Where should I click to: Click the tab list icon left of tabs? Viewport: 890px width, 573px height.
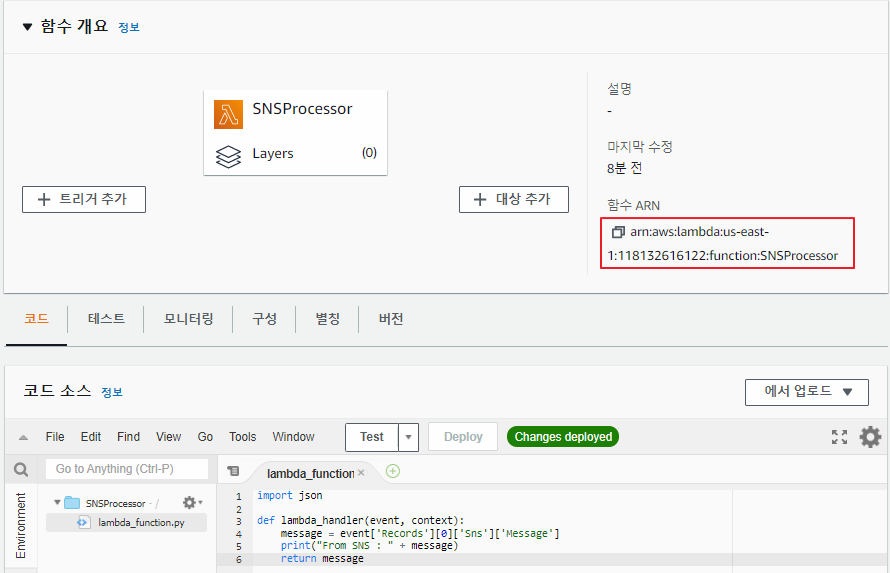(233, 471)
